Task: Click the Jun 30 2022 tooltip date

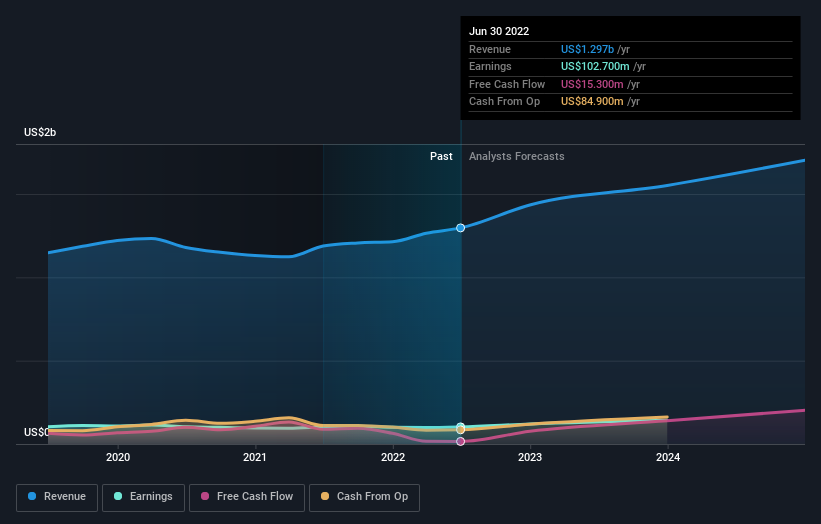Action: click(x=499, y=31)
